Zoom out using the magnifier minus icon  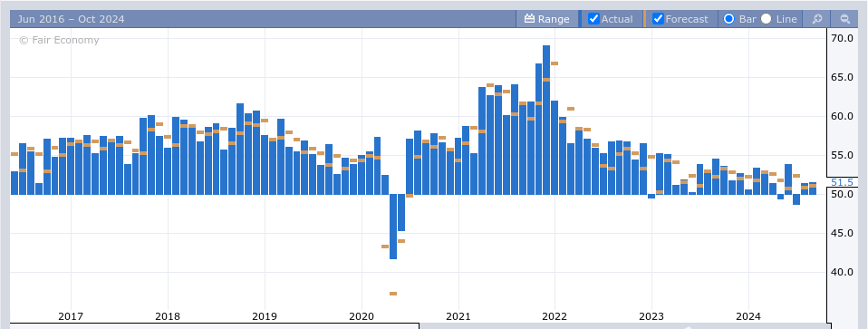844,19
